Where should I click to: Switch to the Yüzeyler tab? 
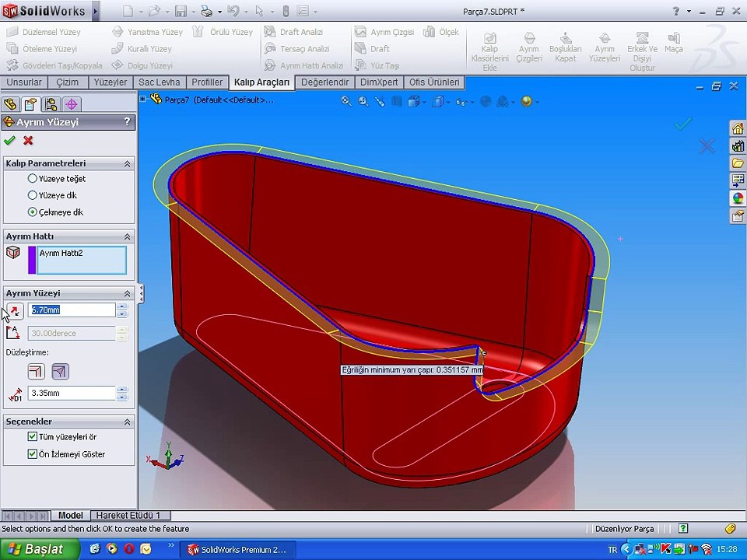click(110, 82)
